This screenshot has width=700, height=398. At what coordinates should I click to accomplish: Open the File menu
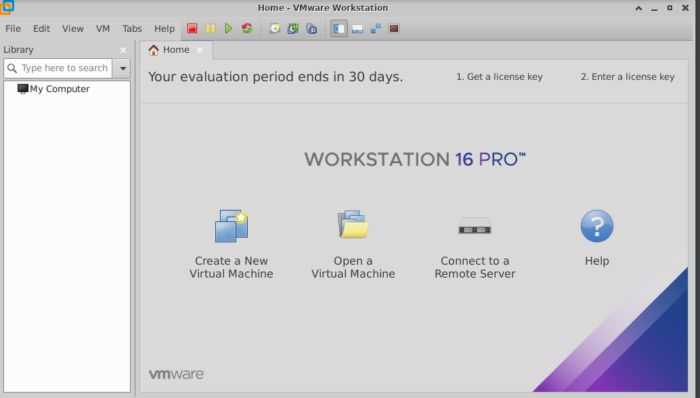13,29
